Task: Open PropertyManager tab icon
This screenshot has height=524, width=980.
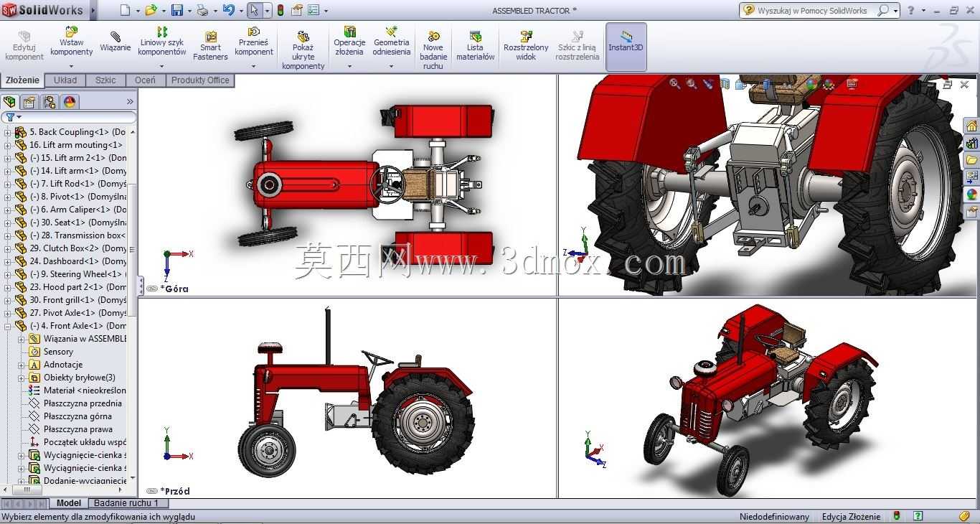Action: [29, 102]
